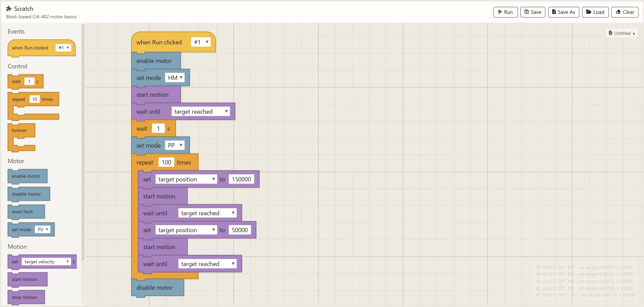Click the Run button in toolbar
The width and height of the screenshot is (644, 307).
pyautogui.click(x=505, y=12)
